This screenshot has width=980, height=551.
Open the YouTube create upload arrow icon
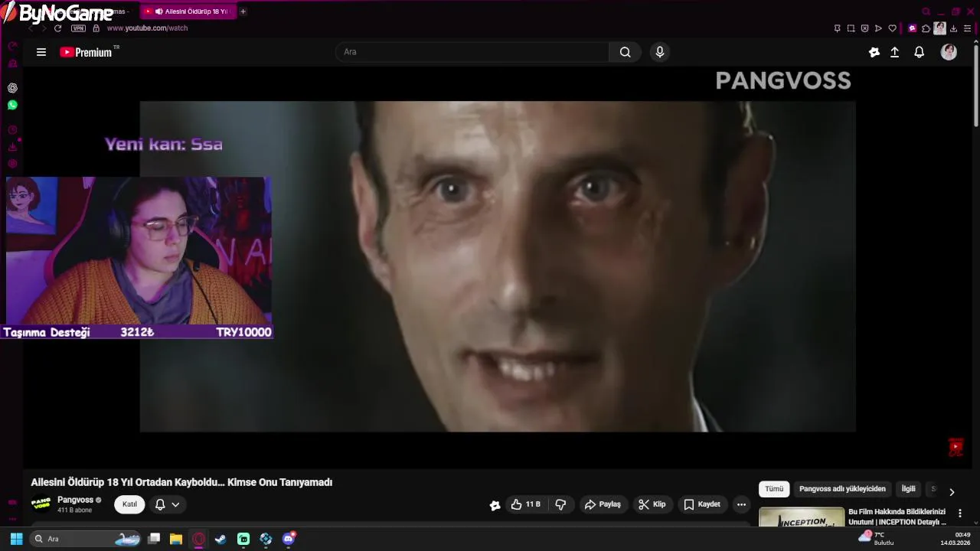[x=894, y=52]
